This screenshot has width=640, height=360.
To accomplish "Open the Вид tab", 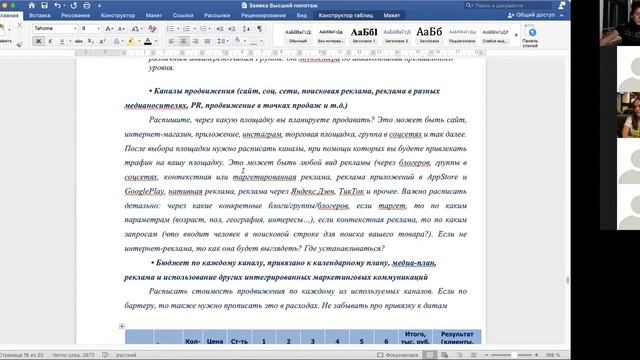I will pyautogui.click(x=302, y=15).
